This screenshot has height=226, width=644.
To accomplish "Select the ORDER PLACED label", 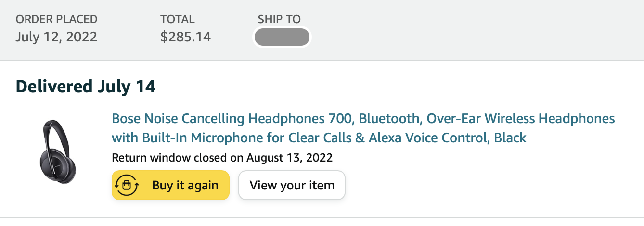I will tap(56, 19).
